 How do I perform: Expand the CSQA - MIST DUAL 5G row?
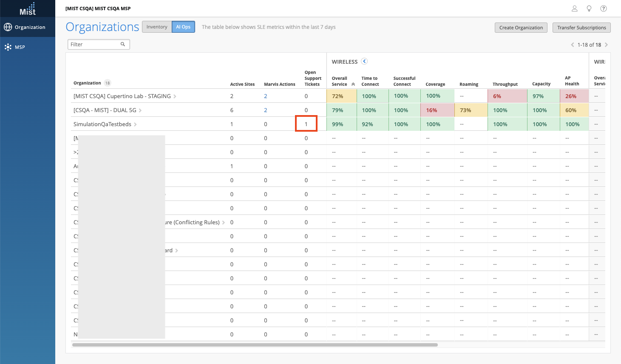(x=140, y=110)
